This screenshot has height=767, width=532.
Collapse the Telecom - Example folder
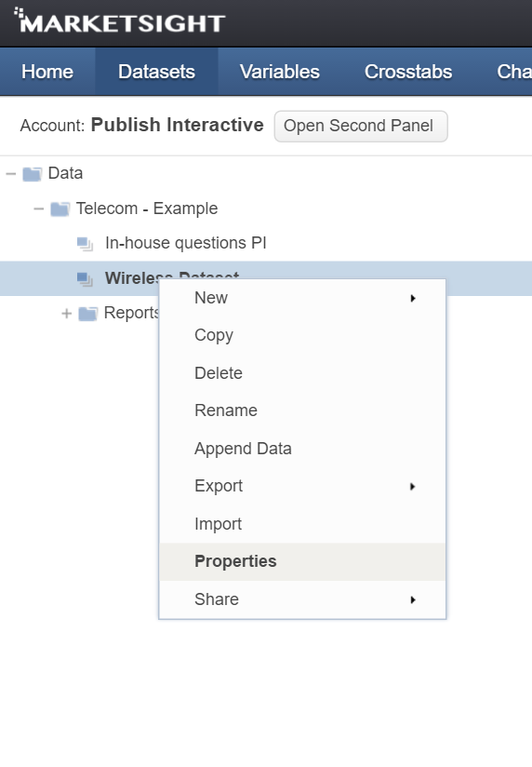[39, 209]
